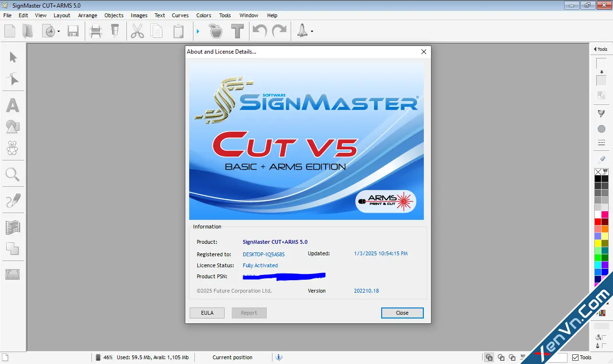Select the letter A text tool
This screenshot has height=364, width=613.
coord(12,105)
